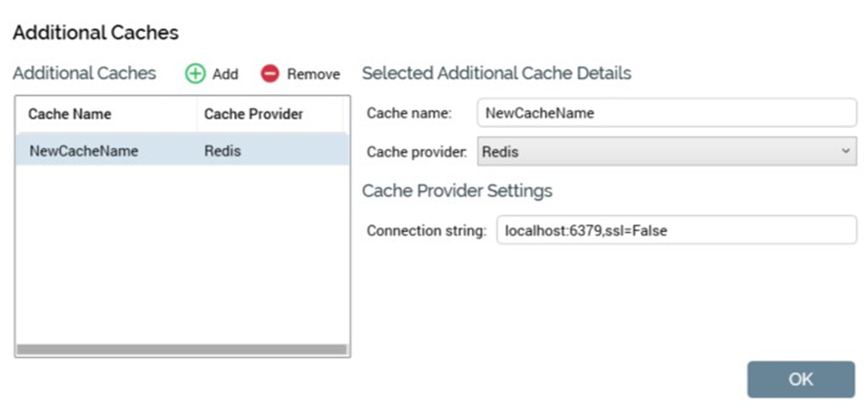Click the Selected Additional Cache Details heading
Screen dimensions: 868x408
496,73
